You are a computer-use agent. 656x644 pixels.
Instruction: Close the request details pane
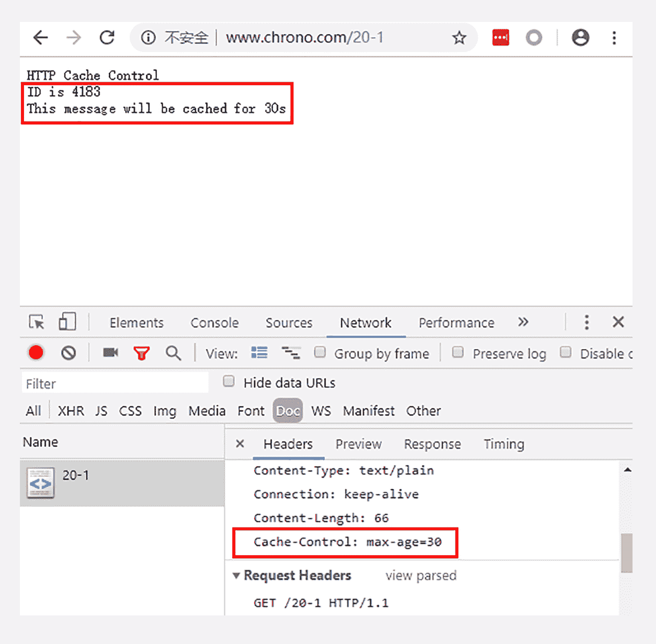pyautogui.click(x=240, y=444)
